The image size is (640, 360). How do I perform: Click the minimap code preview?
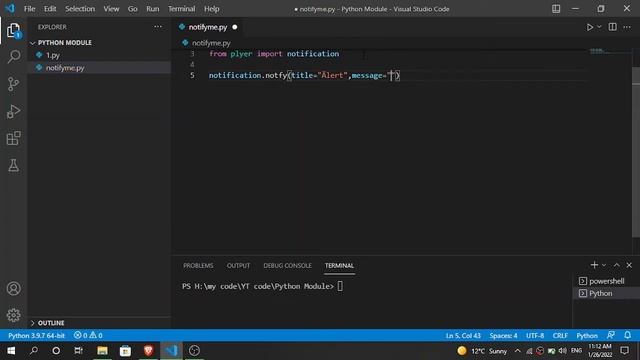(x=599, y=51)
